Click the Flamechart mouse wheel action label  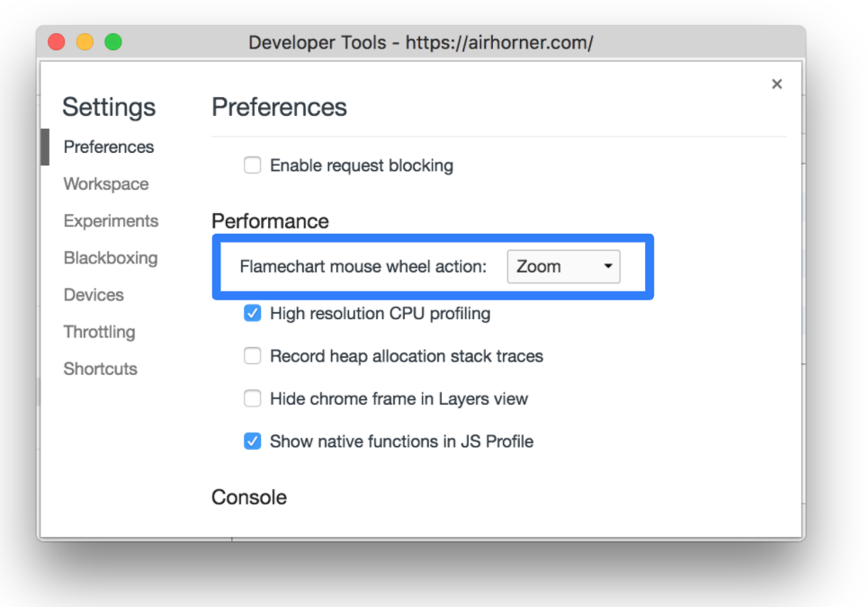click(362, 267)
